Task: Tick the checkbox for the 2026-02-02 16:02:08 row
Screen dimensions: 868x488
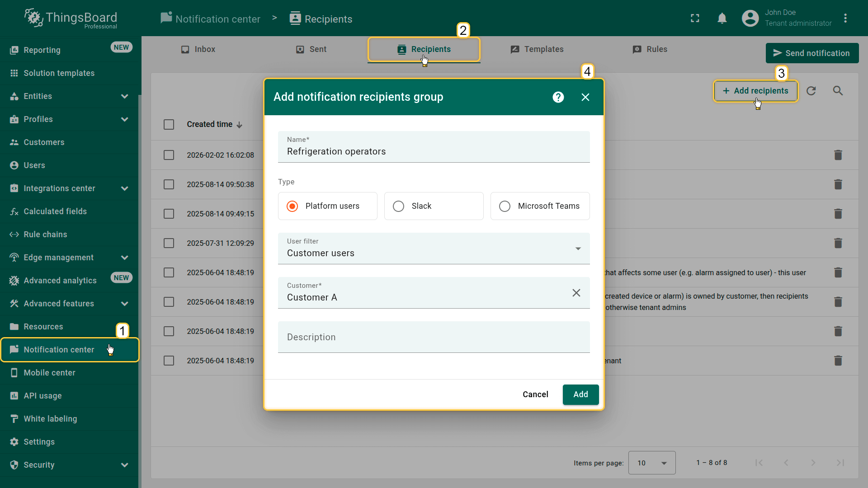Action: click(169, 155)
